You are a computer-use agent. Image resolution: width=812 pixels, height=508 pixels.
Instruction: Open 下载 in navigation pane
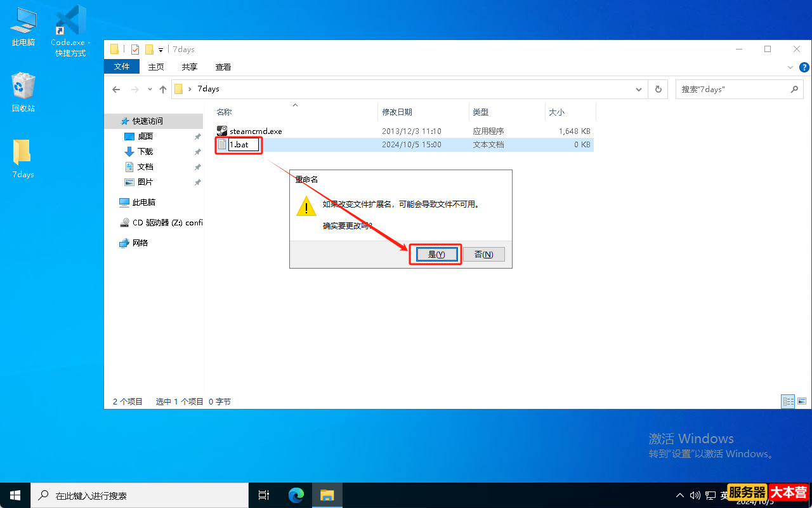[x=145, y=151]
